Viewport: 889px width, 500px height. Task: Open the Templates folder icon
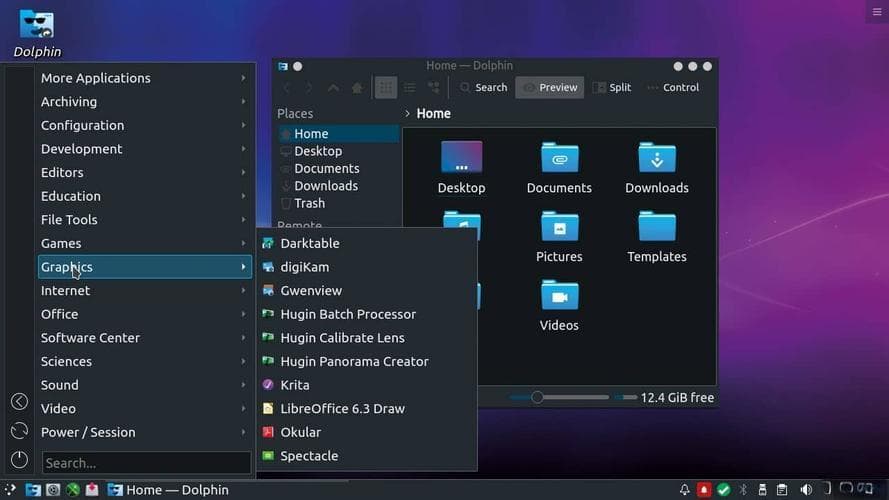point(657,236)
